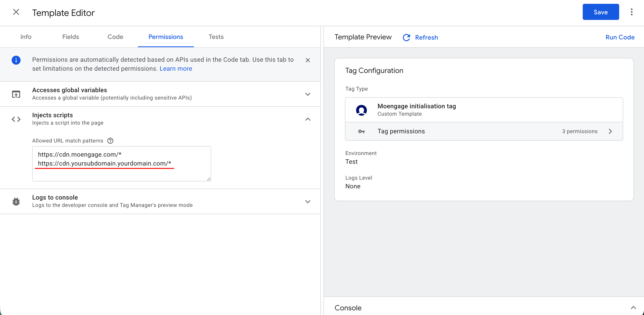Open the three-dot more options menu
This screenshot has height=315, width=644.
point(631,12)
